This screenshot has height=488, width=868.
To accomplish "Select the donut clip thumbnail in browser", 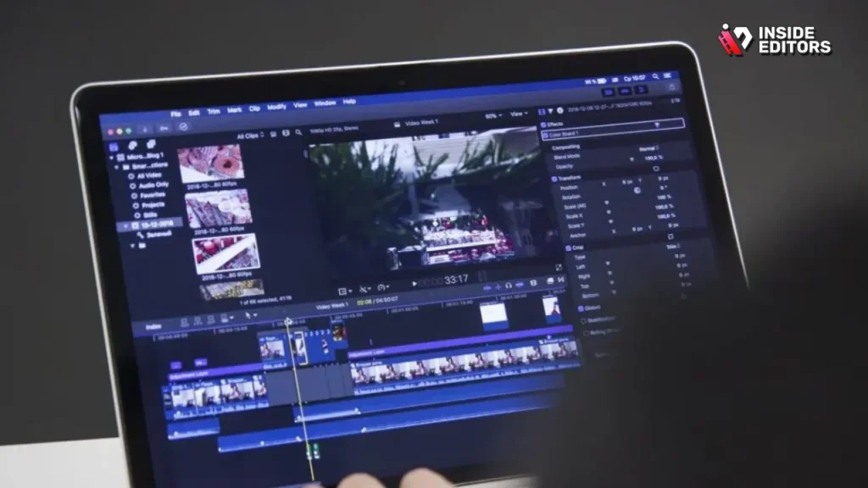I will tap(210, 163).
